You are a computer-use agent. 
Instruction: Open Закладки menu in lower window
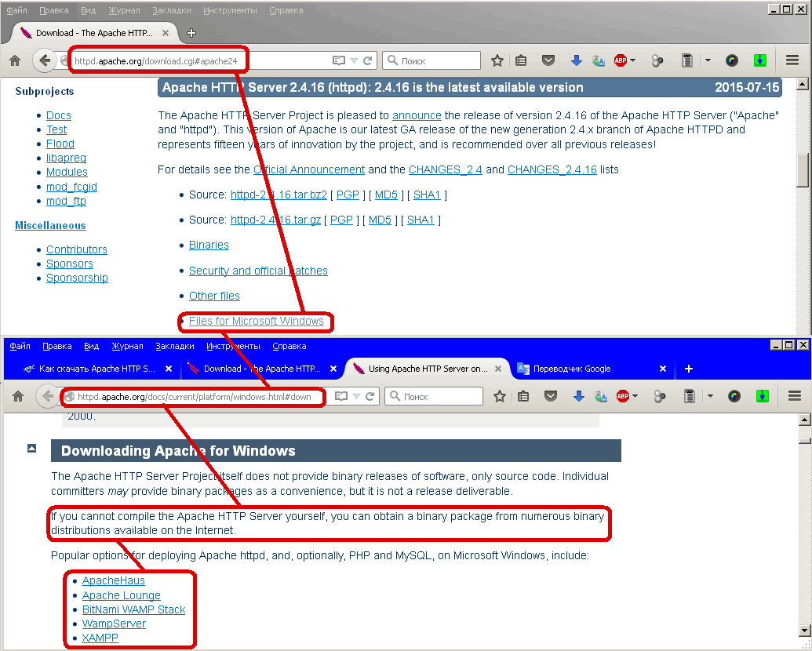pyautogui.click(x=174, y=346)
